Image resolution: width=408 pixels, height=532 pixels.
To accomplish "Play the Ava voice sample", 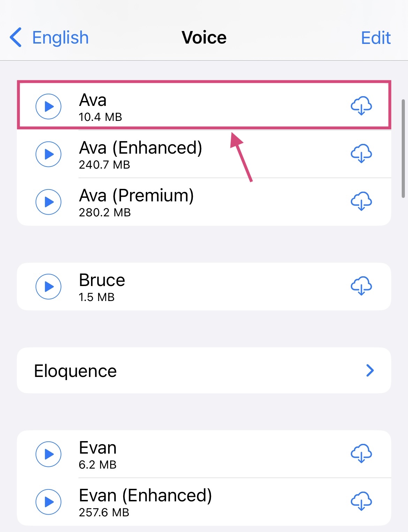I will (48, 106).
